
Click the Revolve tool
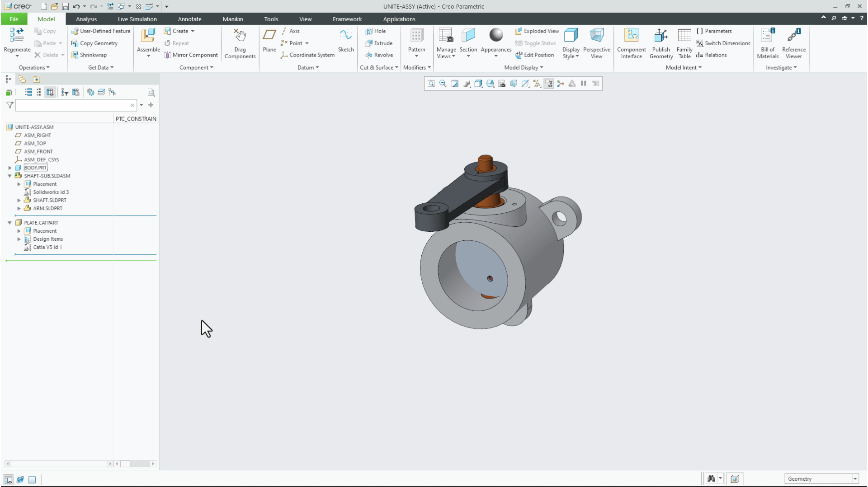pyautogui.click(x=379, y=55)
